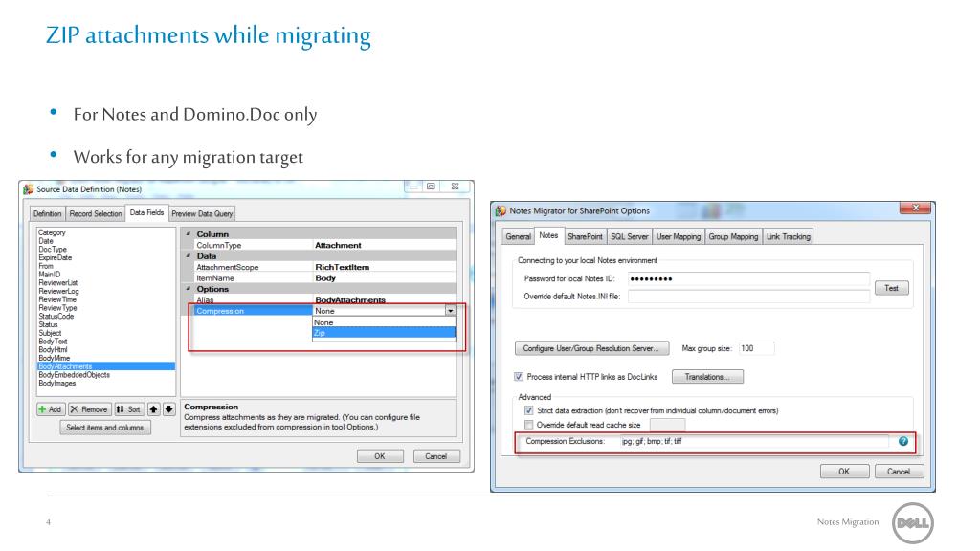Select the BodyAttachments field
The height and width of the screenshot is (551, 980).
click(x=106, y=366)
